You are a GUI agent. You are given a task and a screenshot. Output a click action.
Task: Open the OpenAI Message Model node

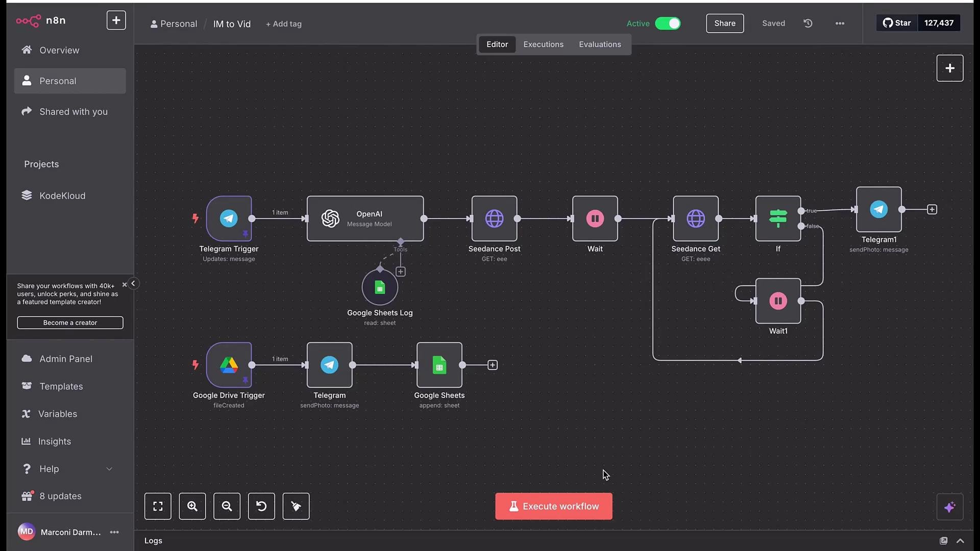point(365,218)
